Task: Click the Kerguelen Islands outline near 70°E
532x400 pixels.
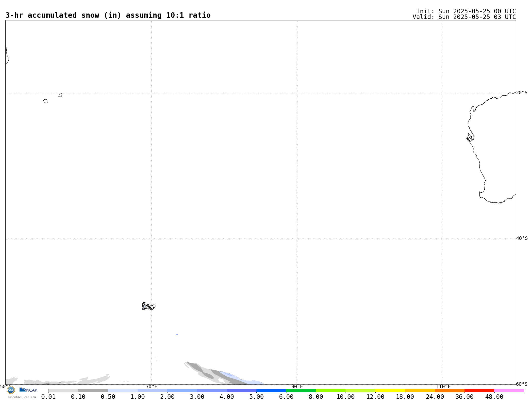Action: (149, 306)
